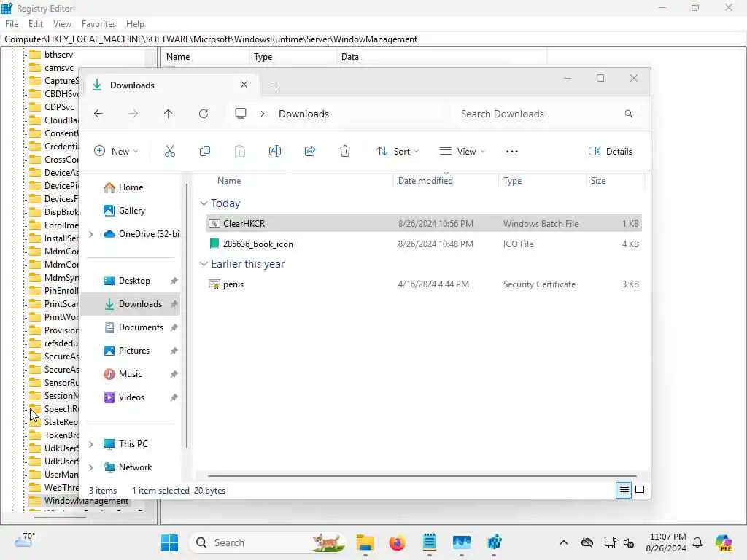
Task: Open the View dropdown in Explorer toolbar
Action: (462, 152)
